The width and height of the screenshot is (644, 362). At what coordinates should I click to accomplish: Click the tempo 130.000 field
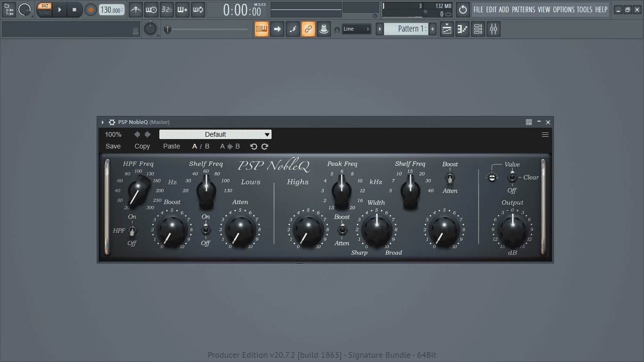click(x=112, y=10)
